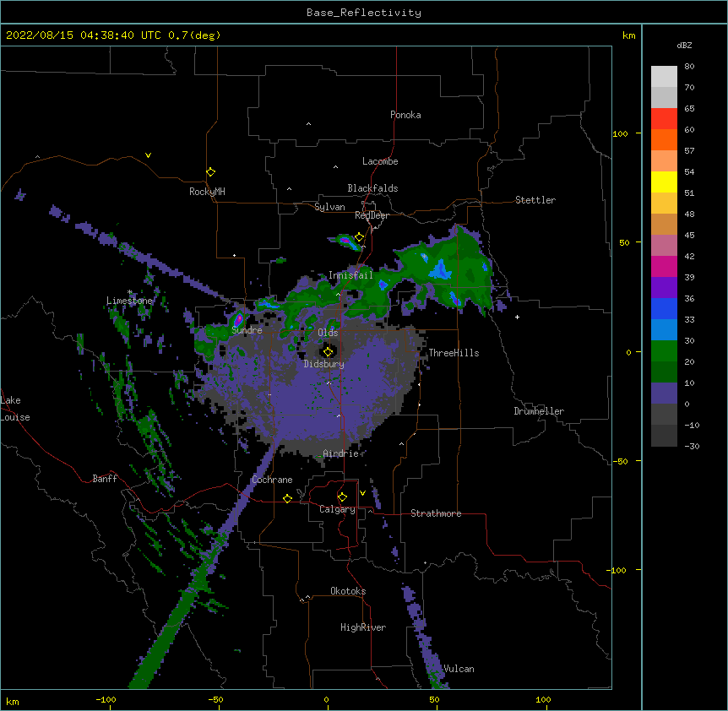The image size is (728, 711).
Task: Click the yellow diamond marker below RedDeer
Action: coord(360,237)
